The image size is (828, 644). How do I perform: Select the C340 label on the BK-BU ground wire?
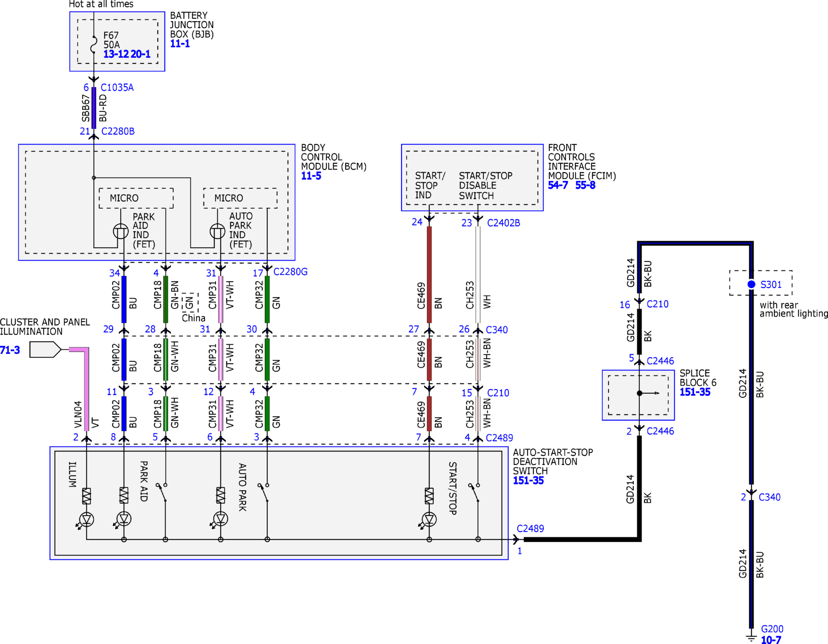coord(769,497)
